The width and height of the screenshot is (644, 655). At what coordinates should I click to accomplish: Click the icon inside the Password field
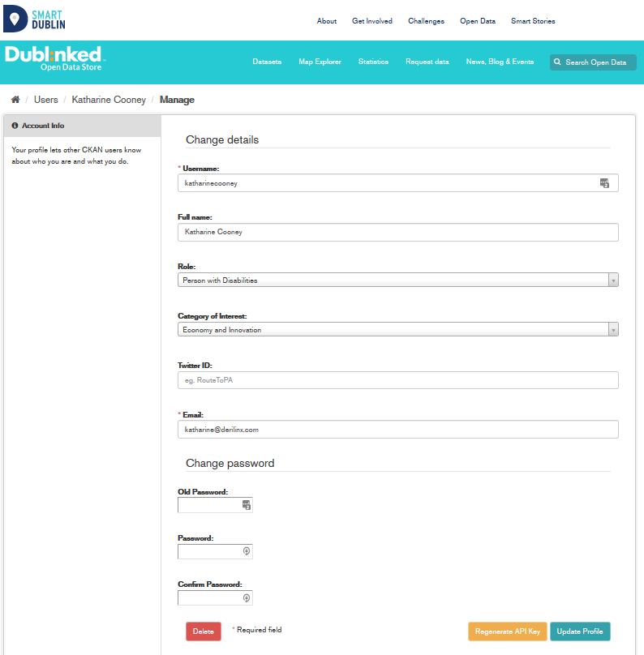point(247,551)
